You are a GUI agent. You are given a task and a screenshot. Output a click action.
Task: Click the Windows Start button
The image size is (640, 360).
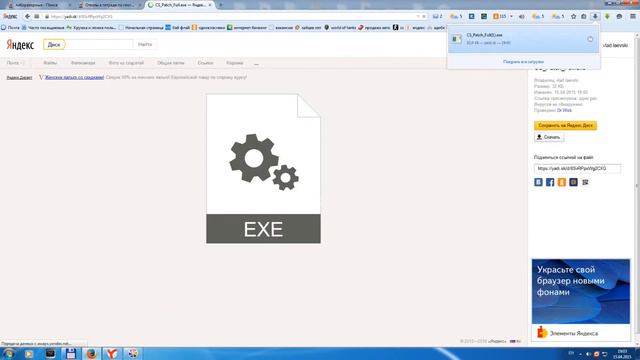point(8,353)
